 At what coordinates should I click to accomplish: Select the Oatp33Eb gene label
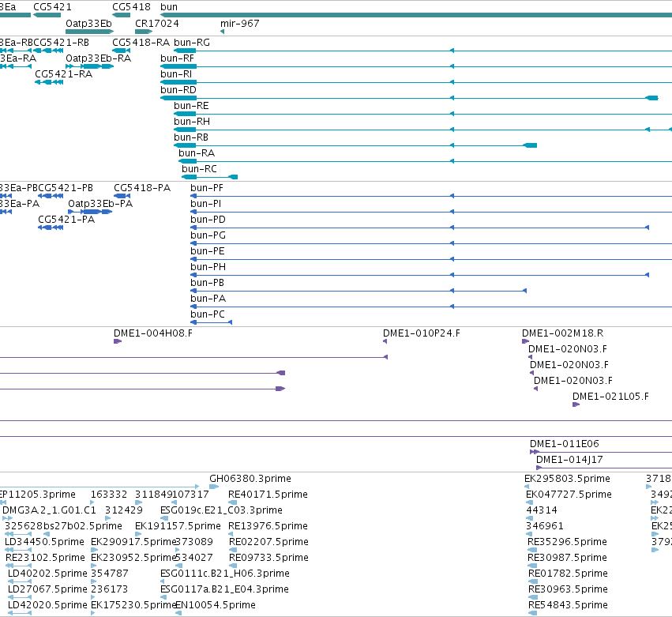click(x=88, y=24)
